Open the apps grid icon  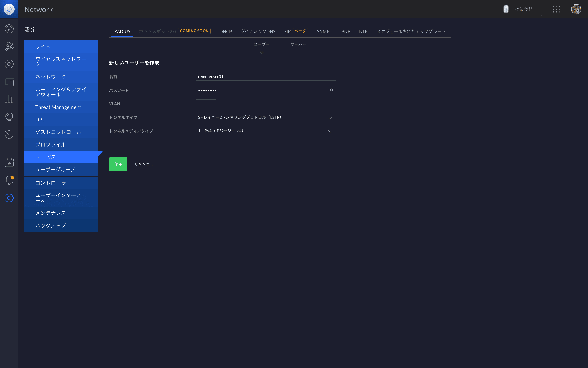point(556,9)
